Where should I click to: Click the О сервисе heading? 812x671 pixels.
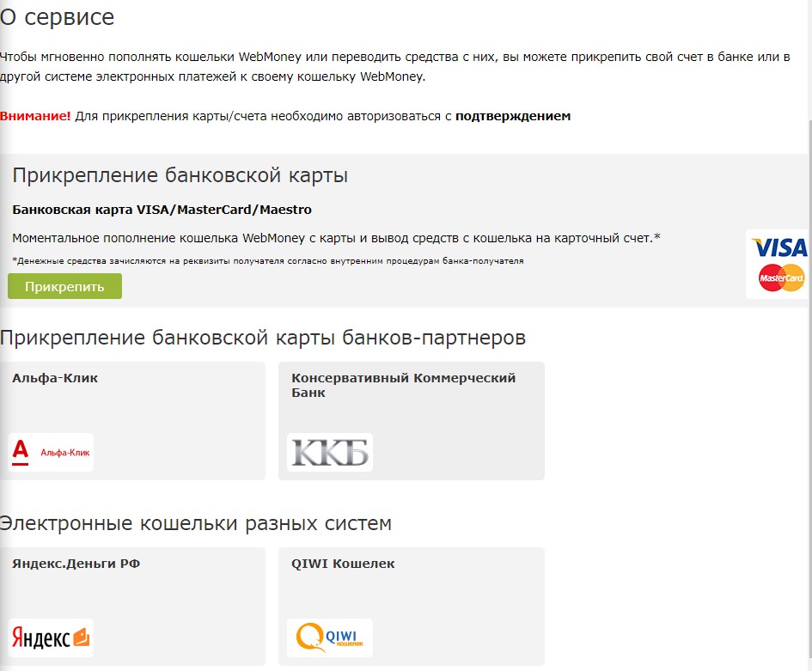pyautogui.click(x=57, y=16)
